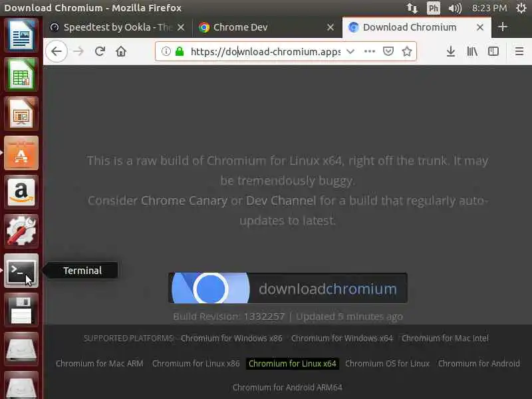
Task: Launch LibreOffice Calc from the launcher
Action: click(x=21, y=74)
